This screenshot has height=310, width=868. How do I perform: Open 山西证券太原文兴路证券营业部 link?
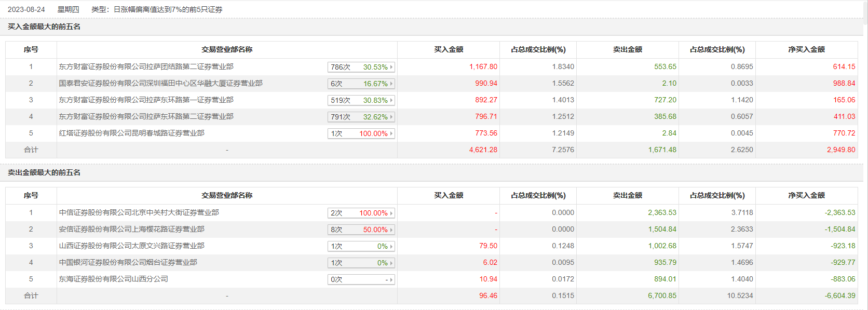click(x=131, y=246)
